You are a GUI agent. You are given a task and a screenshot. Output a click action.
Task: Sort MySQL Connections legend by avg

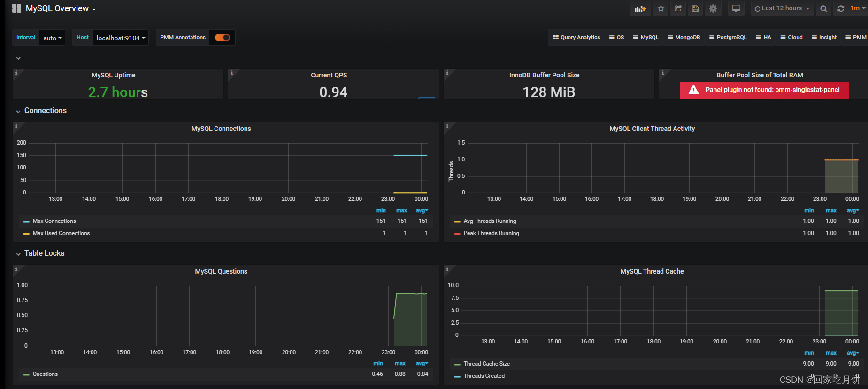[x=422, y=211]
